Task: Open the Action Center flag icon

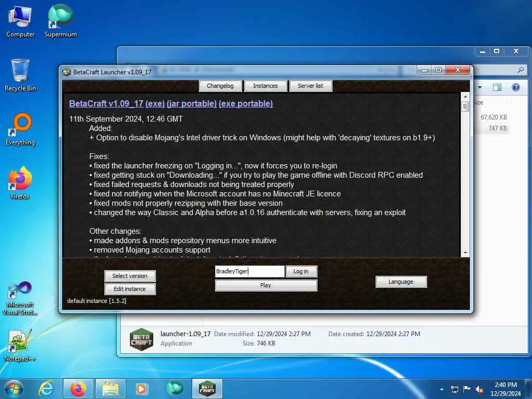Action: 467,389
